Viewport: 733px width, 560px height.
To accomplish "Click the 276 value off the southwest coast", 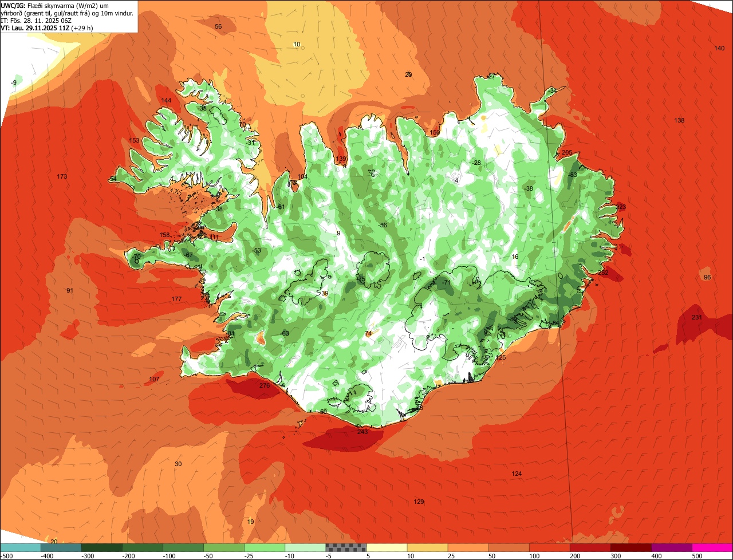I will click(x=265, y=386).
